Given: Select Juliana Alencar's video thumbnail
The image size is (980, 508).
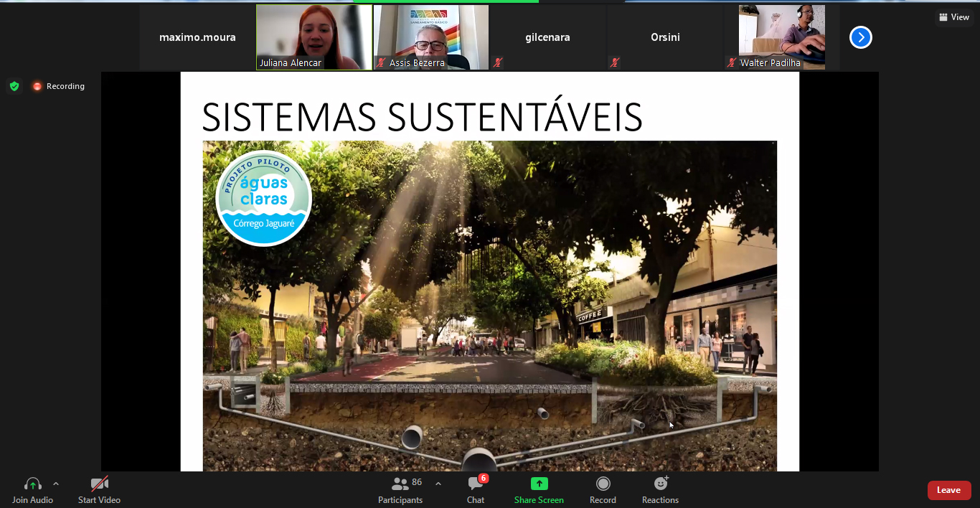Looking at the screenshot, I should click(x=314, y=37).
